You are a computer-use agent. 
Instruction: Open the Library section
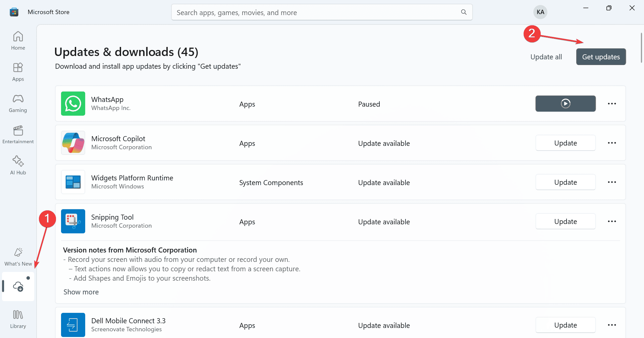coord(18,319)
